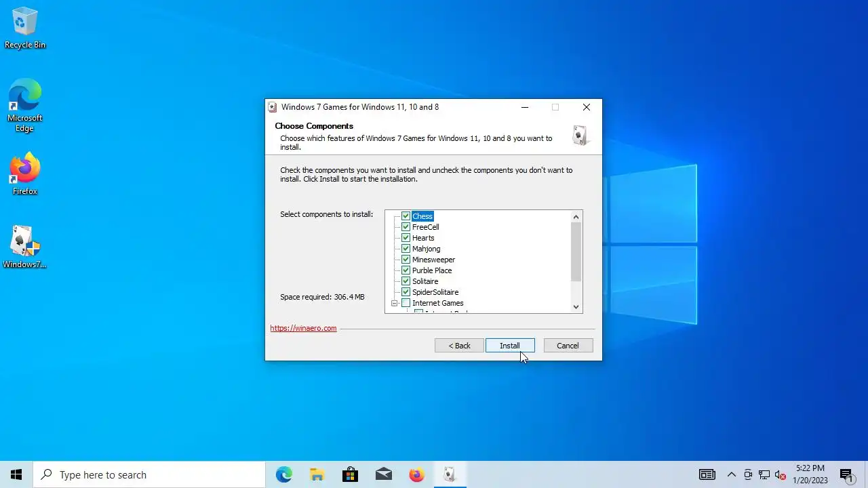
Task: Go back with the < Back button
Action: pos(459,346)
